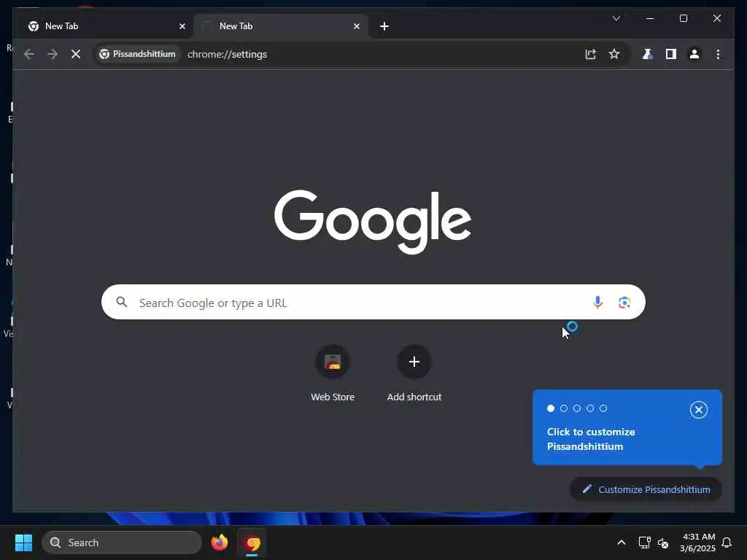Start voice search with the microphone icon
The image size is (747, 560).
coord(597,303)
